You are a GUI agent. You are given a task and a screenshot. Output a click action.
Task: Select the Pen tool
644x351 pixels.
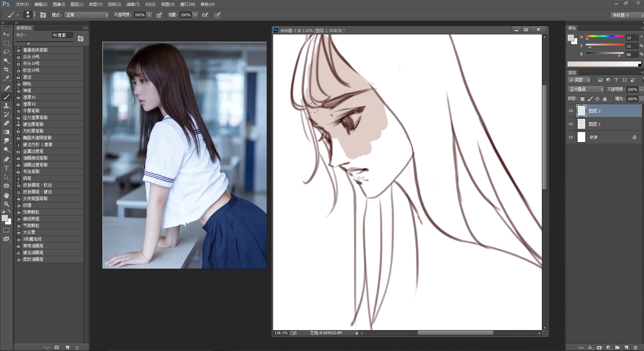[6, 159]
